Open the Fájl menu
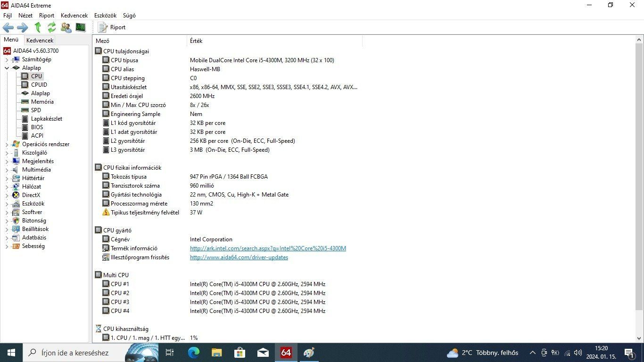This screenshot has height=362, width=644. click(8, 16)
